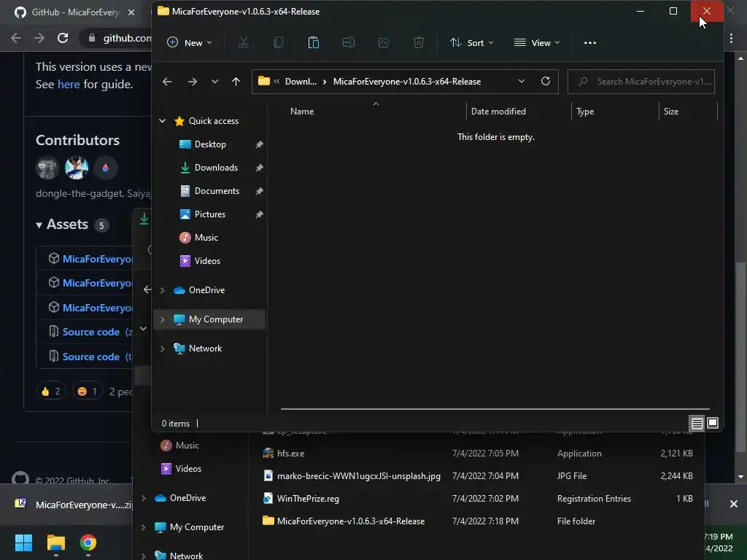Viewport: 747px width, 560px height.
Task: Go forward in front Explorer window
Action: [x=193, y=82]
